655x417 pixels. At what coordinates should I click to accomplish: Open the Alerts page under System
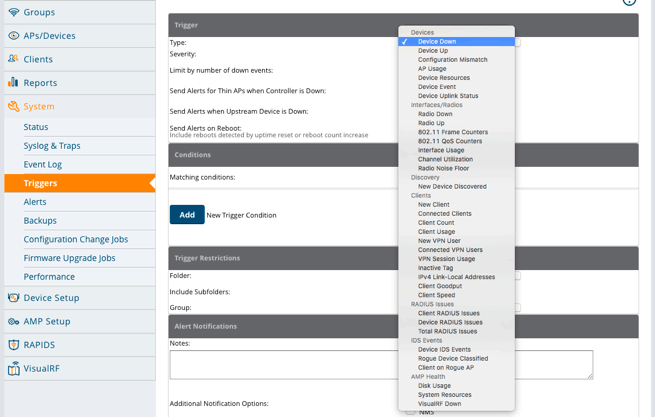(35, 202)
